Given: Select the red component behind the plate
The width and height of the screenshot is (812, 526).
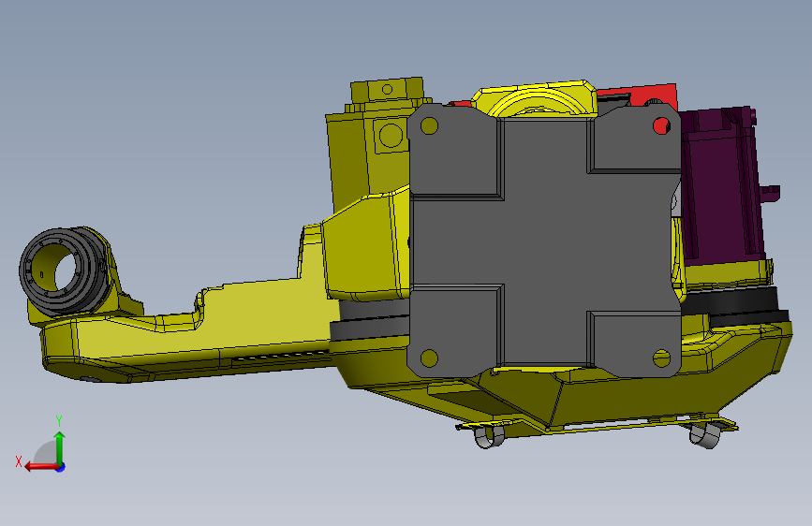Looking at the screenshot, I should [637, 95].
